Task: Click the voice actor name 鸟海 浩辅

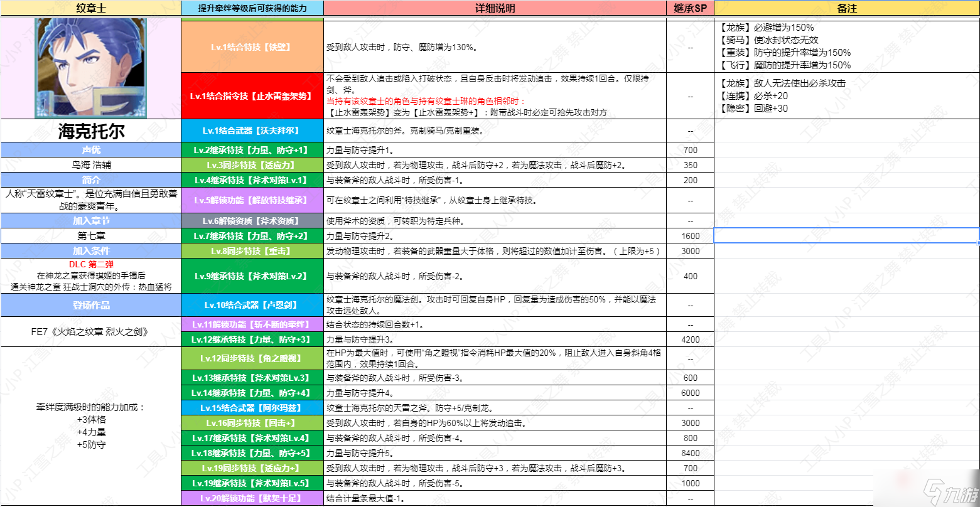Action: pos(91,165)
